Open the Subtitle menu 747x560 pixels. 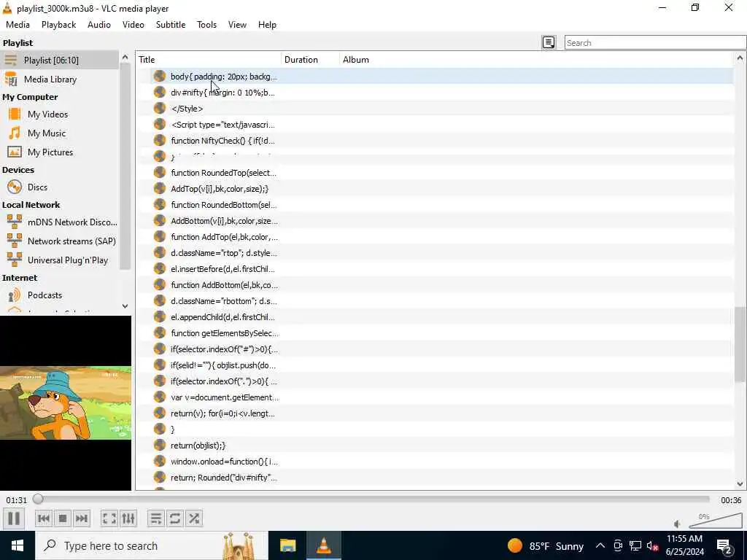[171, 25]
